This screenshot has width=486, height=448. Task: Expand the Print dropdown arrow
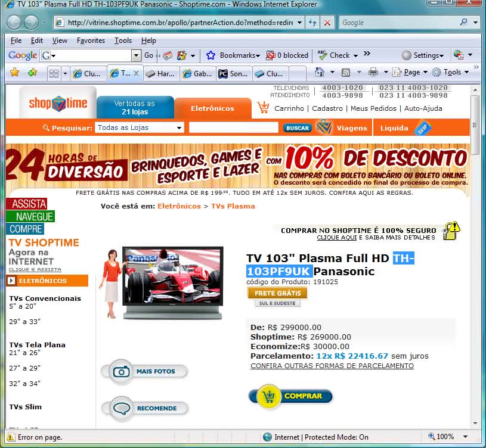tap(386, 73)
